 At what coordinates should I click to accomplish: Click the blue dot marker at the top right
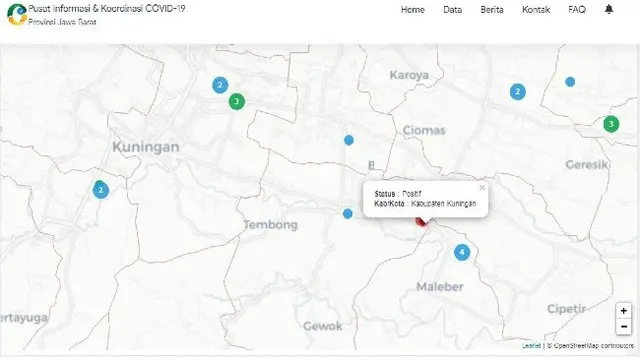click(570, 82)
